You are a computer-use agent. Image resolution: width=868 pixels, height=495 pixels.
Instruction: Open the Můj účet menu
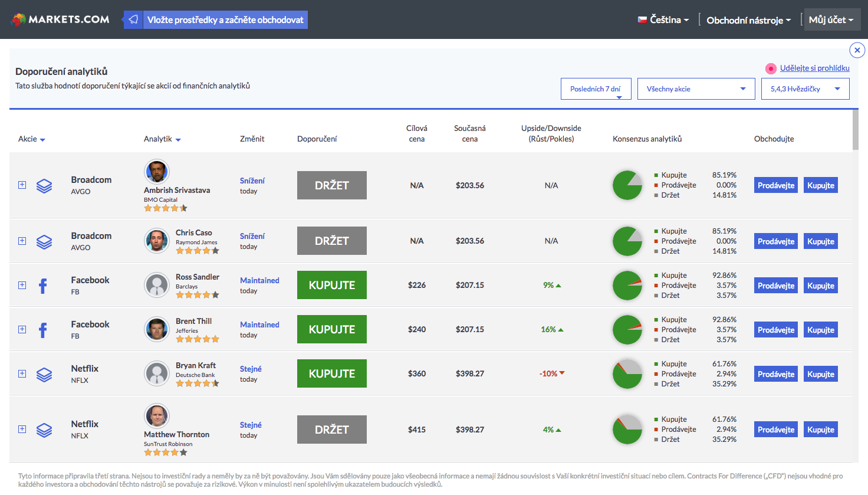point(831,19)
